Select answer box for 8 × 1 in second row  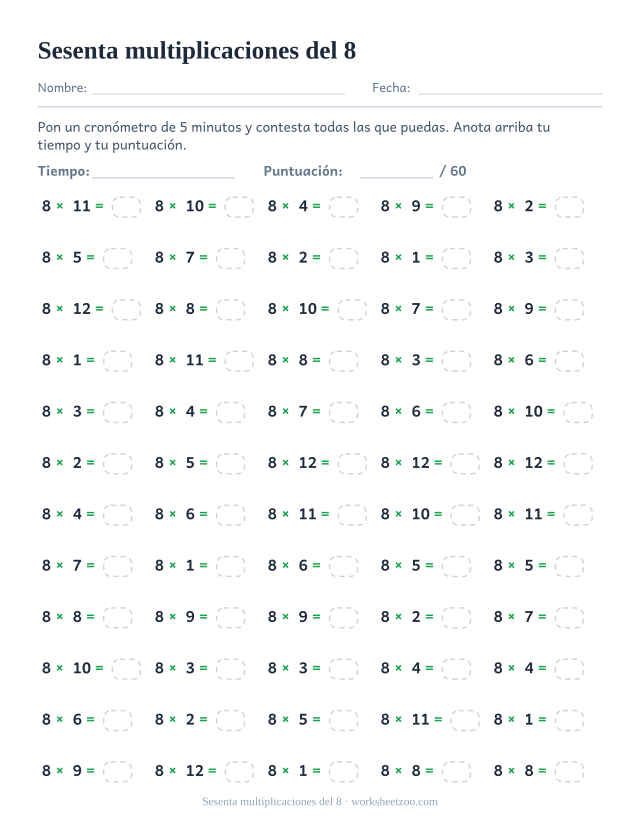457,258
